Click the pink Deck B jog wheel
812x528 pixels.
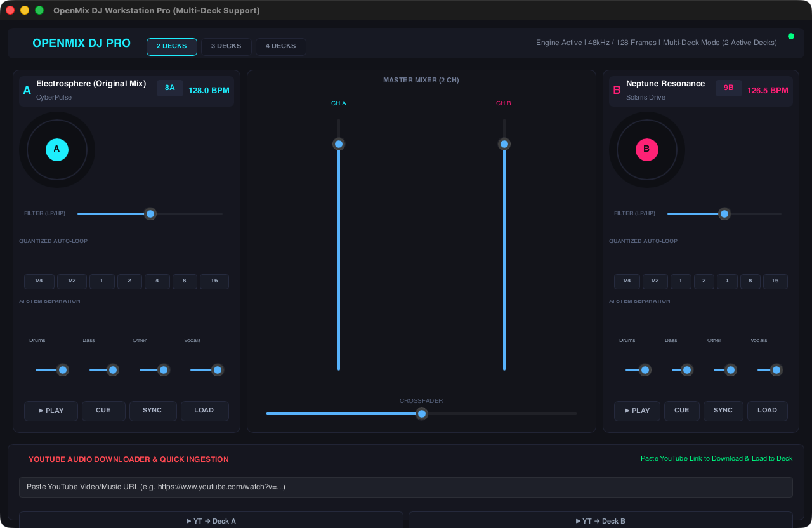pyautogui.click(x=647, y=150)
